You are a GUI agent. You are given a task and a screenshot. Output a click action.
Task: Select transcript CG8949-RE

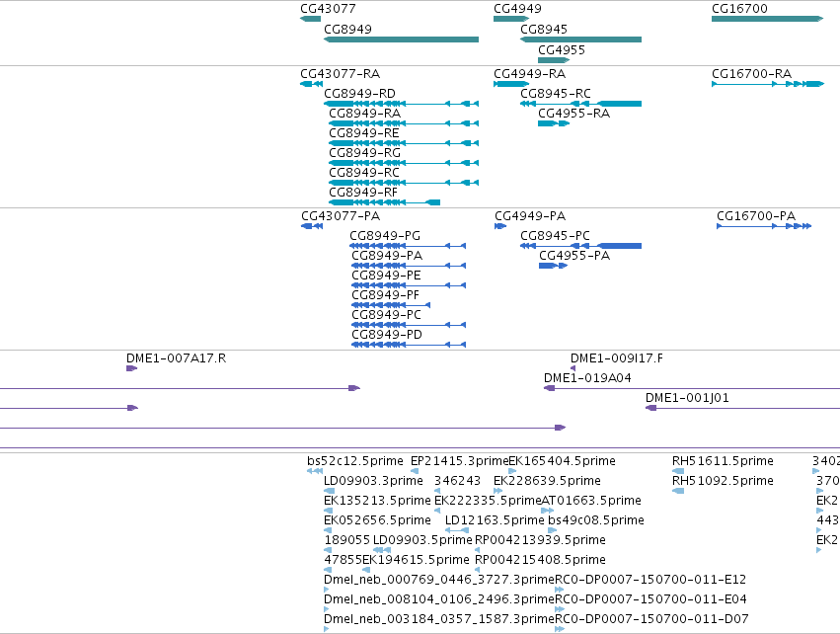pyautogui.click(x=364, y=133)
